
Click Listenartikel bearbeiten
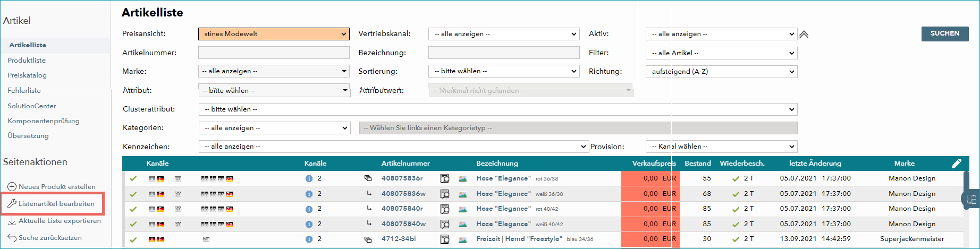[52, 204]
